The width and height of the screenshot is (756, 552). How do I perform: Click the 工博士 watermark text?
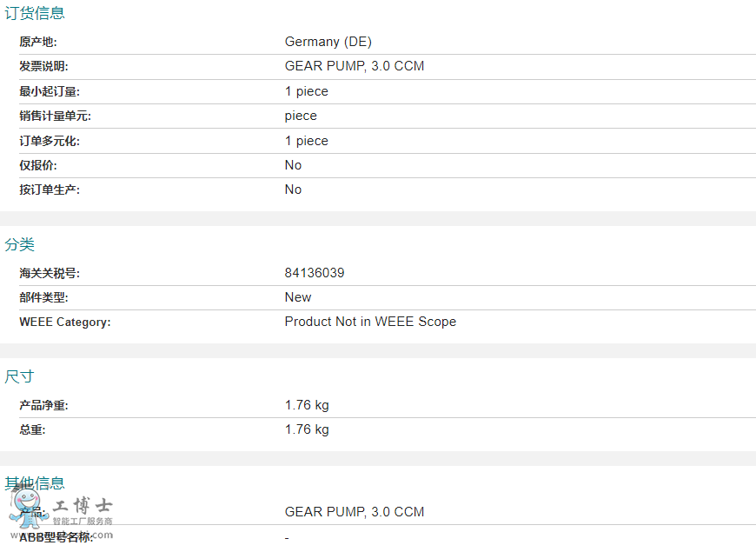coord(83,505)
